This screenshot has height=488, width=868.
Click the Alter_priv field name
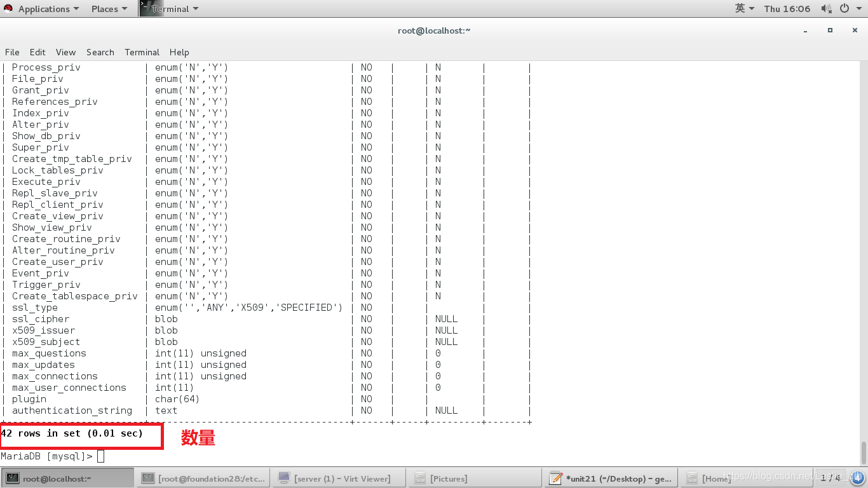click(x=40, y=125)
